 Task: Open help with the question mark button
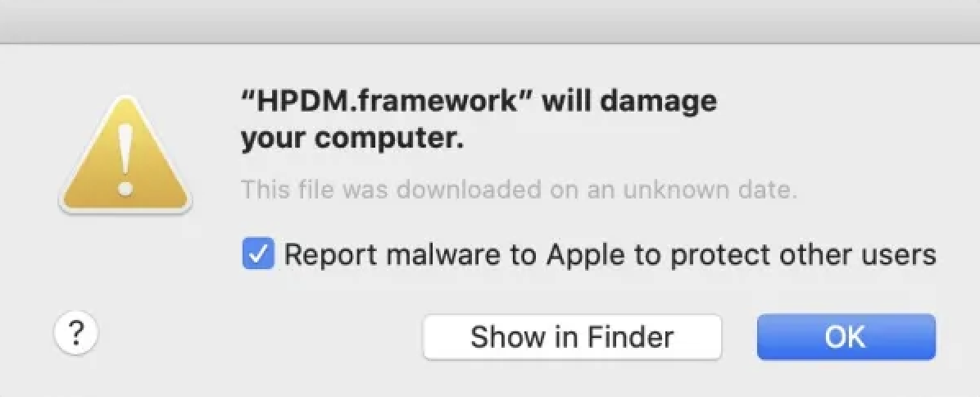[75, 333]
